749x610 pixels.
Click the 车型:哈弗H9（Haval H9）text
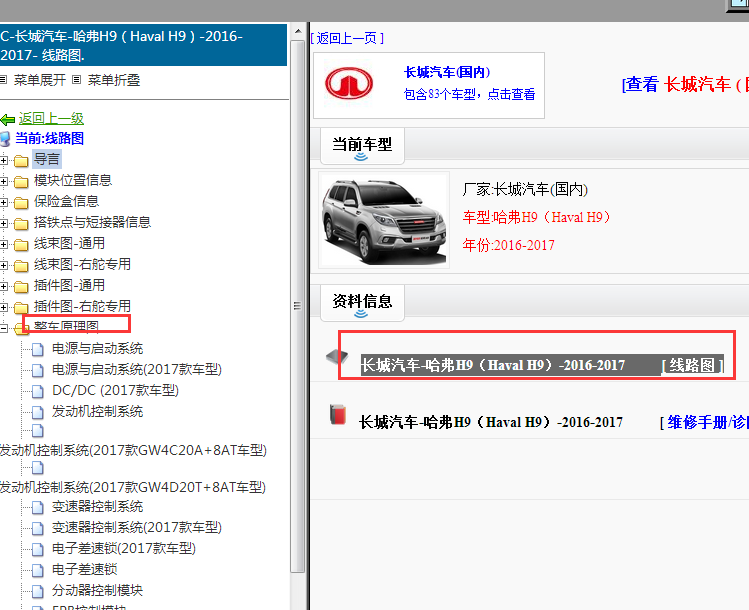click(x=536, y=217)
